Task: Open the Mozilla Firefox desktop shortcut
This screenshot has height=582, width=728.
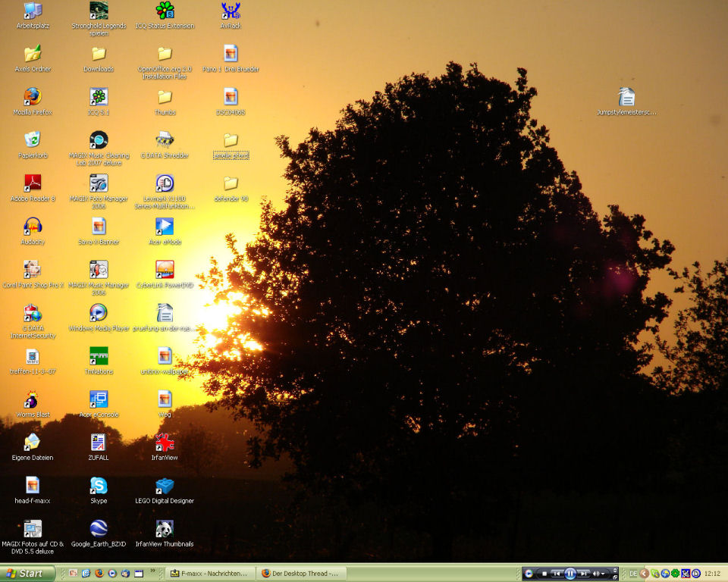Action: (32, 97)
